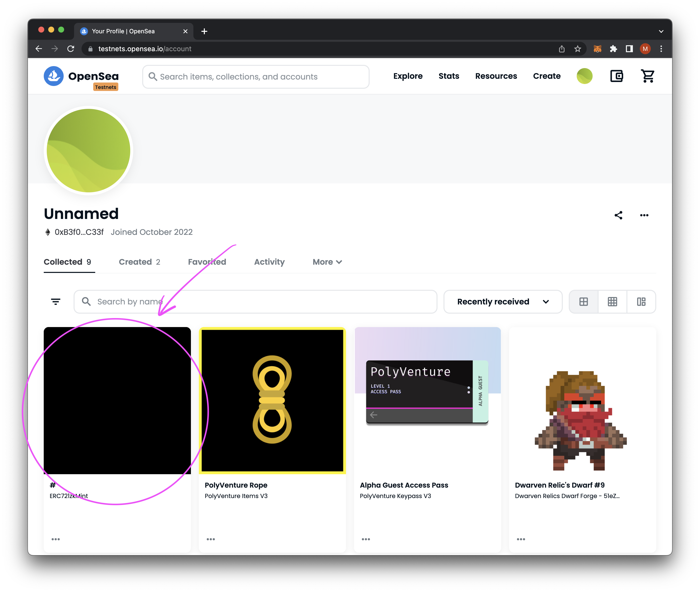Open profile more options ellipsis
Image resolution: width=700 pixels, height=592 pixels.
(644, 215)
